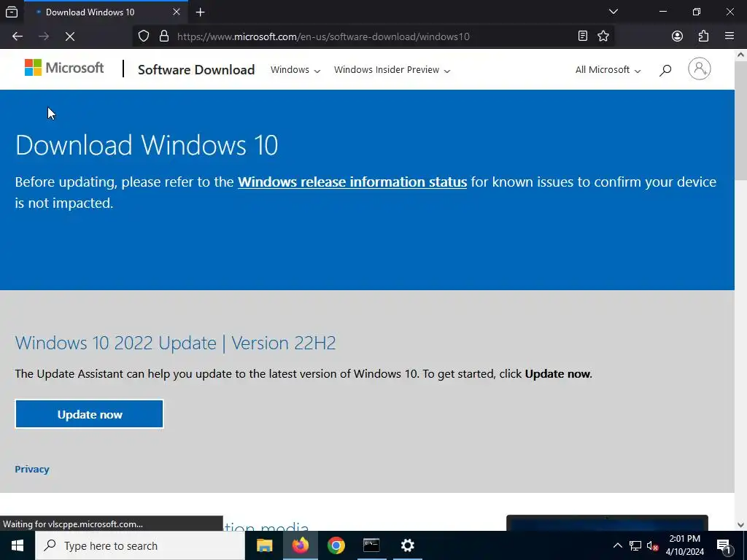This screenshot has width=747, height=560.
Task: Open Google Chrome from taskbar
Action: point(336,545)
